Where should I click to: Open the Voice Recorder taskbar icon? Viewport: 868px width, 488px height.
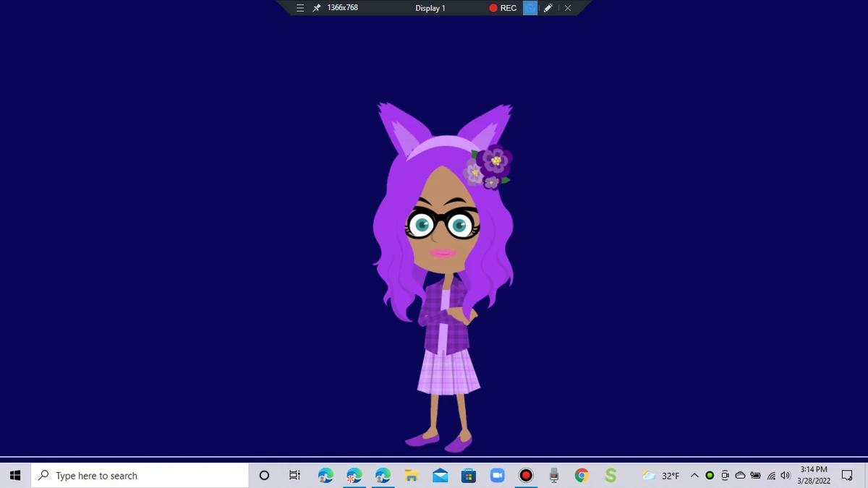[x=553, y=476]
